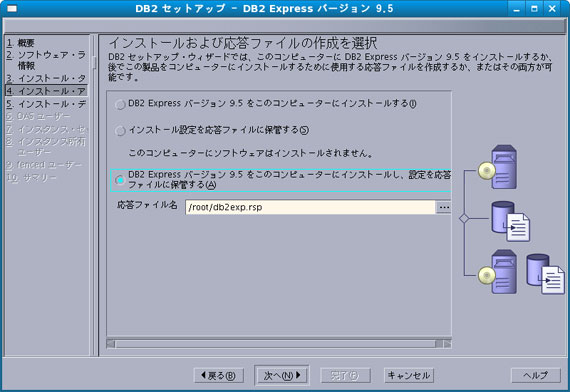Click the heading インストールおよび応答ファイルの作成を選択
The height and width of the screenshot is (392, 570).
pyautogui.click(x=243, y=43)
